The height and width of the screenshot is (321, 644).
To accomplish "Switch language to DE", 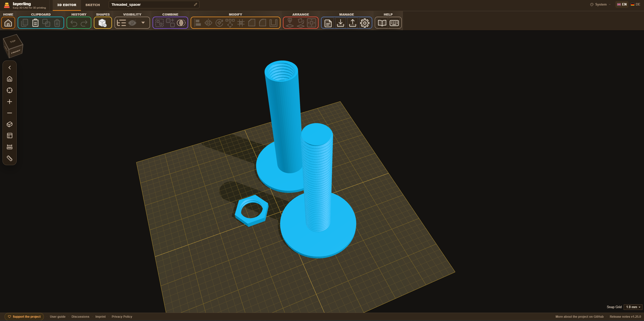I will point(636,4).
